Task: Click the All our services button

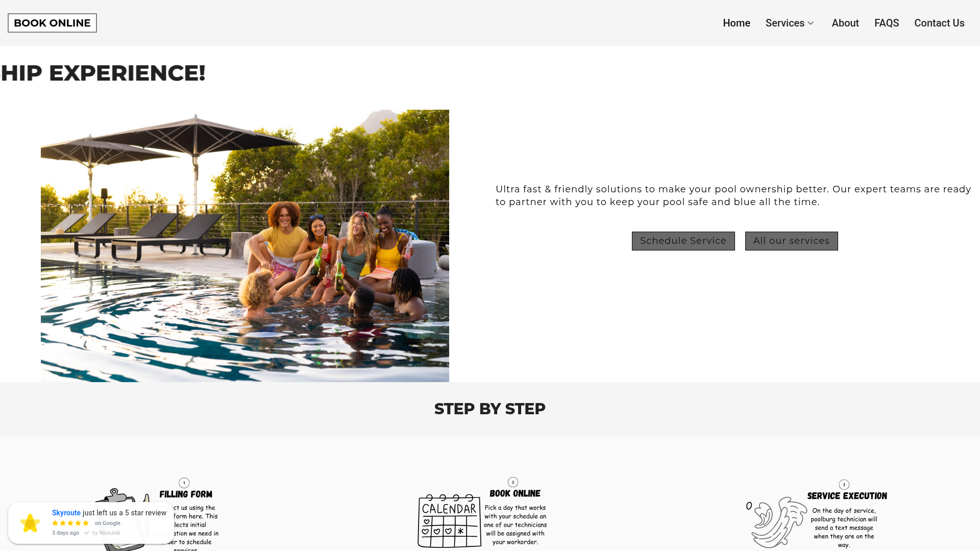Action: click(792, 241)
